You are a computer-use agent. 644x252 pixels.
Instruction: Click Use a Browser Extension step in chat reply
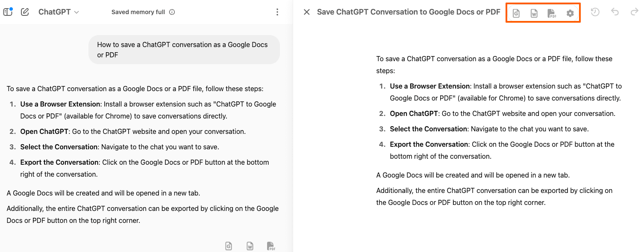(x=148, y=110)
